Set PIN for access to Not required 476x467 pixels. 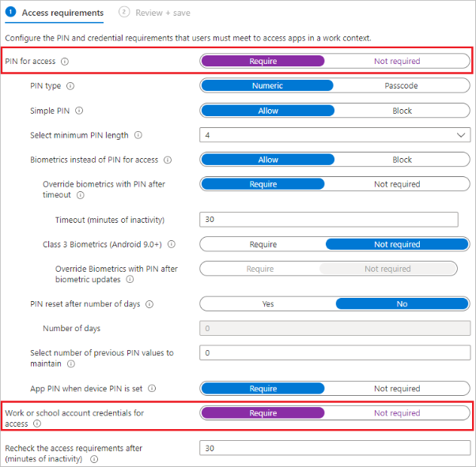coord(397,61)
